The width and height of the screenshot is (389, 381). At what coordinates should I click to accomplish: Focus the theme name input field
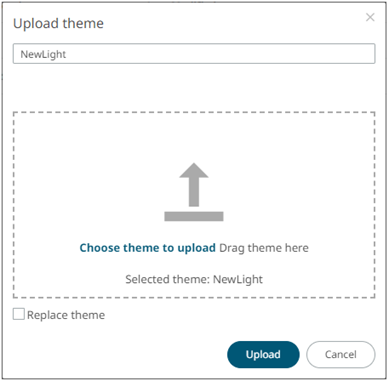(x=194, y=54)
